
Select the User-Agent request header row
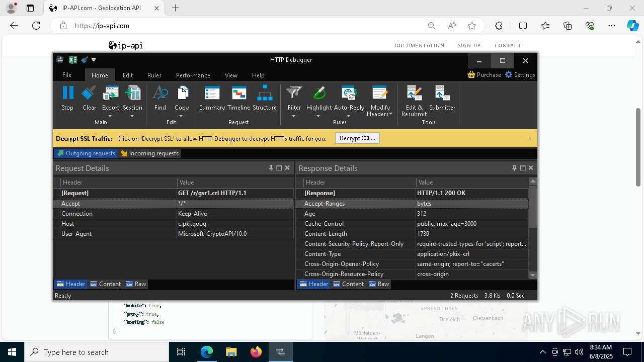point(174,234)
